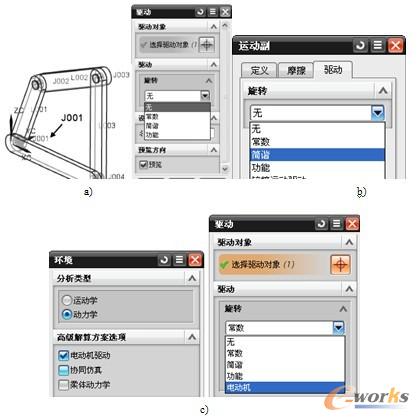
Task: Toggle the 电动机驱动 checkbox
Action: (x=63, y=355)
